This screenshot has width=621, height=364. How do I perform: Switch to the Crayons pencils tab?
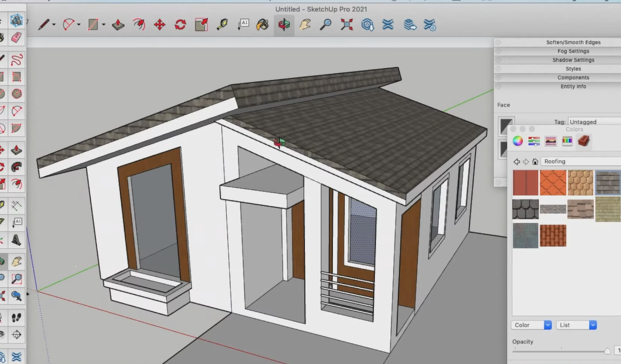point(567,141)
